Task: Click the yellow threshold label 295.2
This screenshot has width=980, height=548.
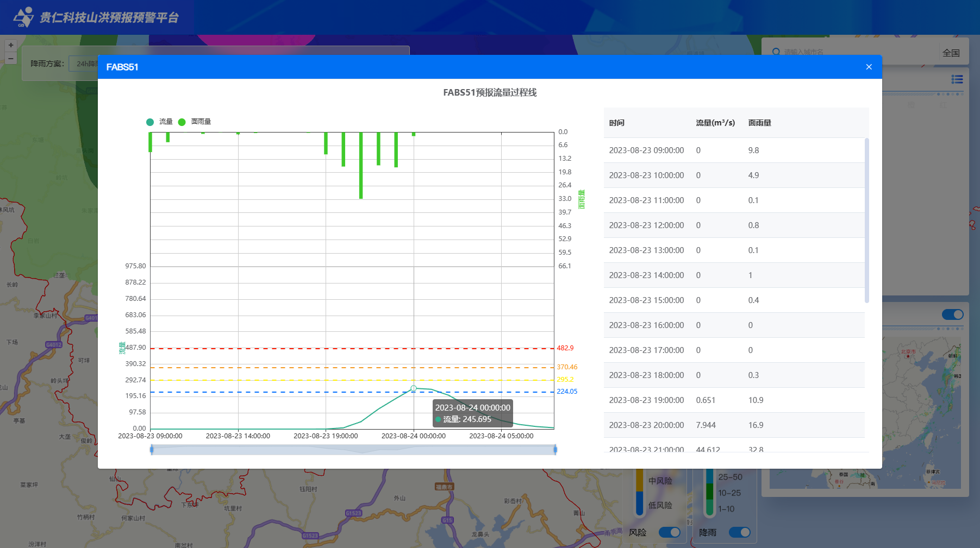Action: [x=565, y=380]
